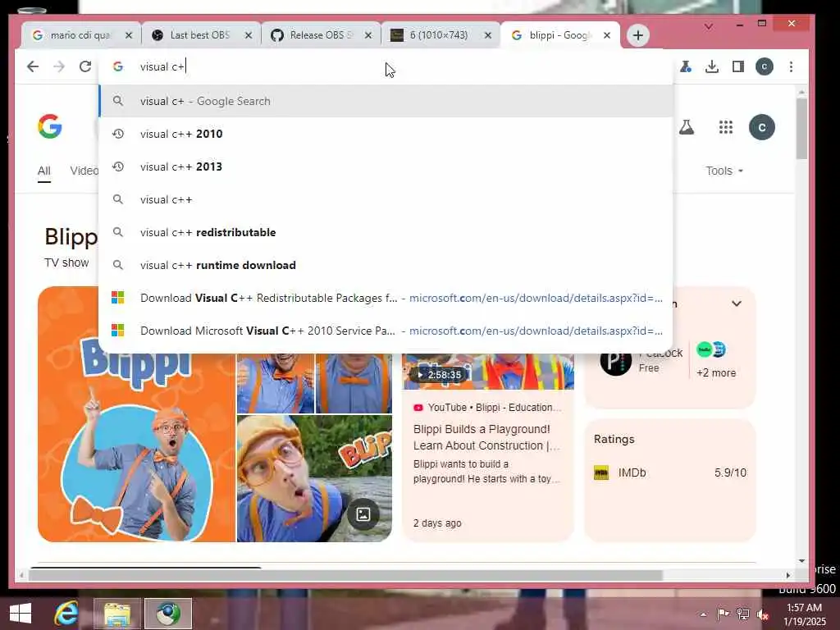The width and height of the screenshot is (840, 630).
Task: Play the 2:58:35 video thumbnail
Action: 488,372
